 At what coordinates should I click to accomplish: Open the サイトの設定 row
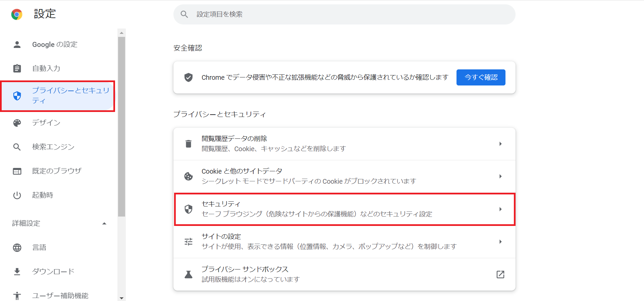pyautogui.click(x=344, y=242)
